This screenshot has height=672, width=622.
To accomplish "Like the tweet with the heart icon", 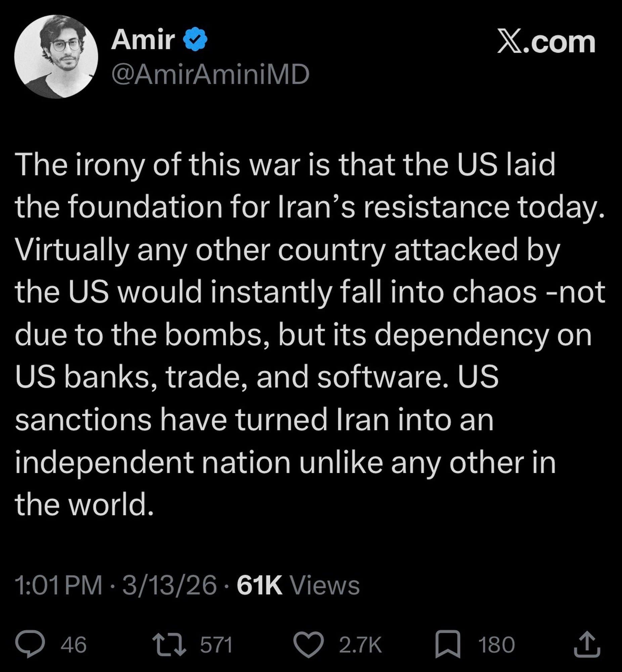I will (308, 645).
